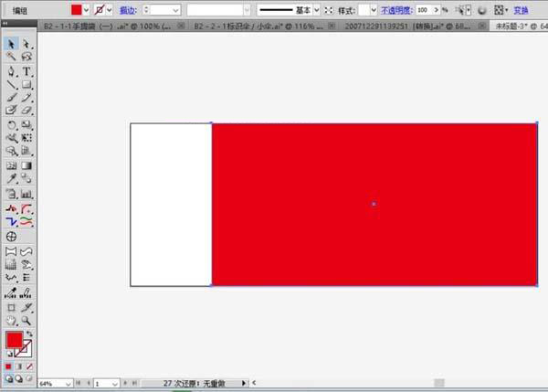Select the Pen tool
The height and width of the screenshot is (392, 548).
[11, 71]
